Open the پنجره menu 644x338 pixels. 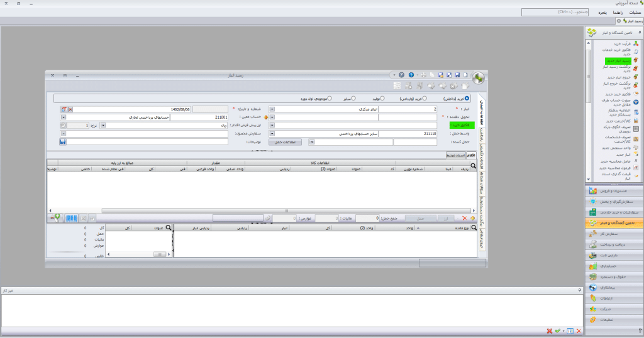tap(602, 13)
